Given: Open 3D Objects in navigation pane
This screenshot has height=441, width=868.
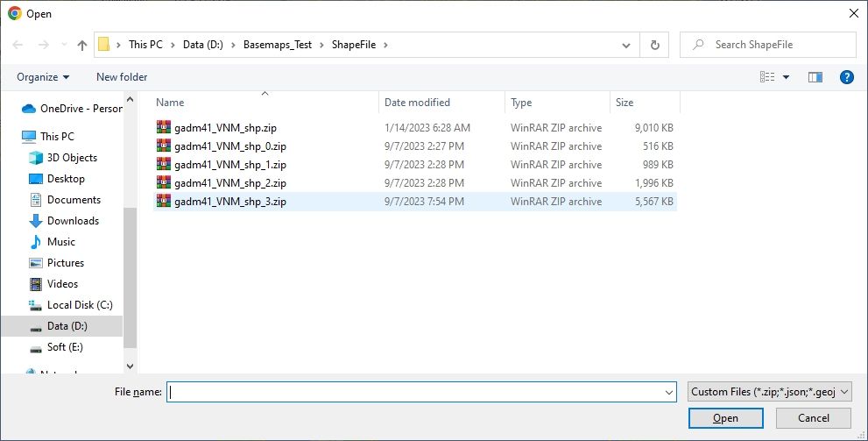Looking at the screenshot, I should click(x=72, y=158).
